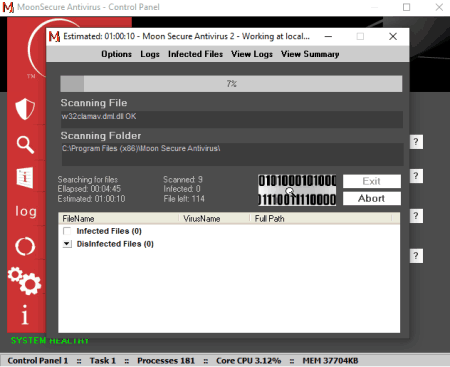
Task: Click the Exit button
Action: pos(372,181)
